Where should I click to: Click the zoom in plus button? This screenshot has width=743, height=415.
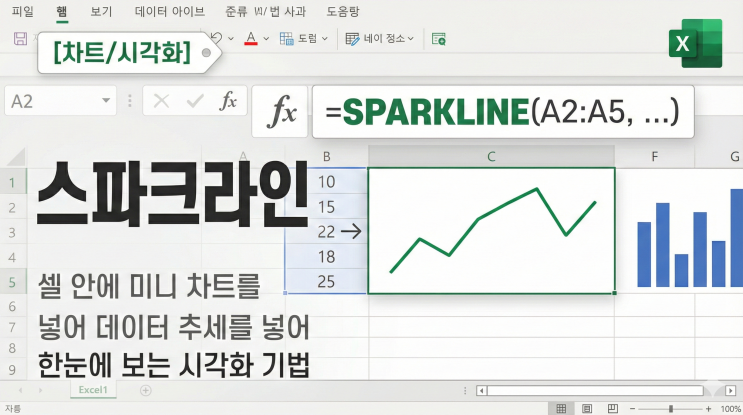(x=708, y=409)
